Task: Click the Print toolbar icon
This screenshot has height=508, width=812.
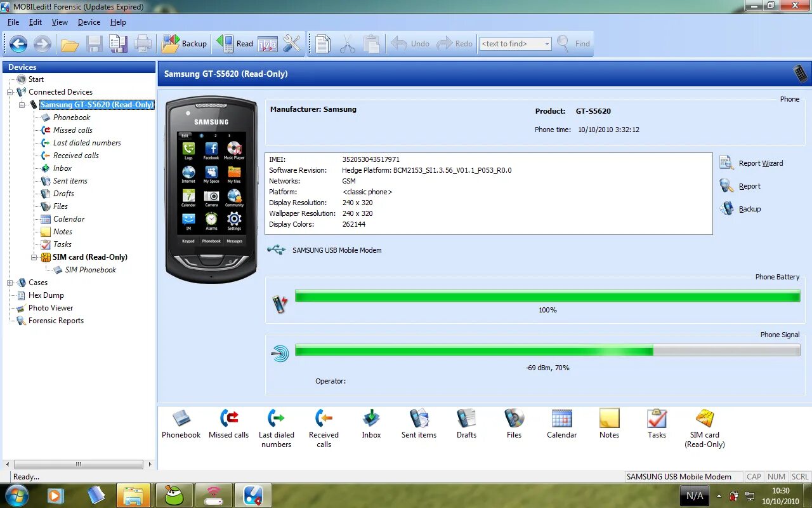Action: pos(143,44)
